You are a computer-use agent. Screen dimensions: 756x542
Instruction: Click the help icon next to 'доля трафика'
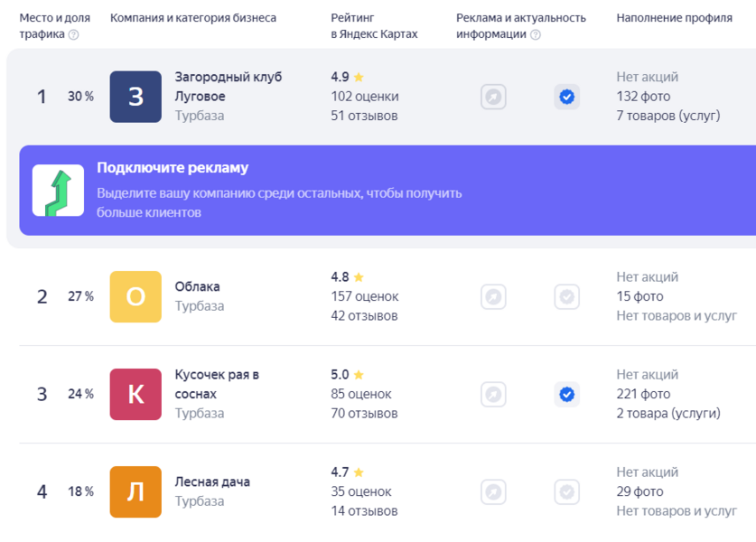[73, 34]
